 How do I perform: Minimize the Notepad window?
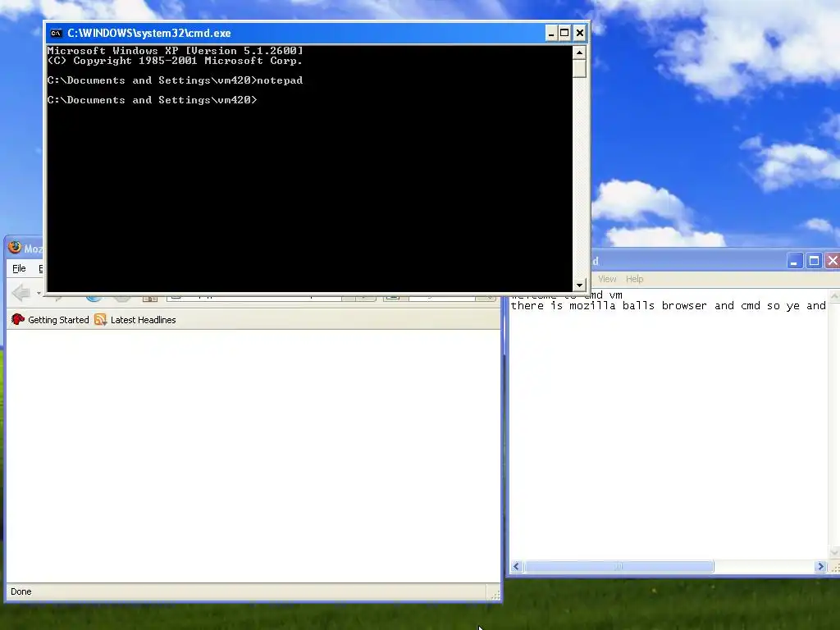794,261
